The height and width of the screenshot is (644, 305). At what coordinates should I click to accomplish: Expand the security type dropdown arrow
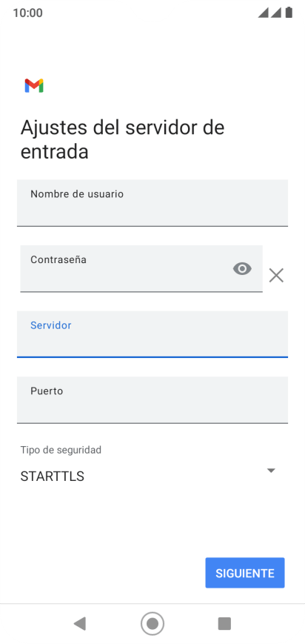[x=271, y=471]
